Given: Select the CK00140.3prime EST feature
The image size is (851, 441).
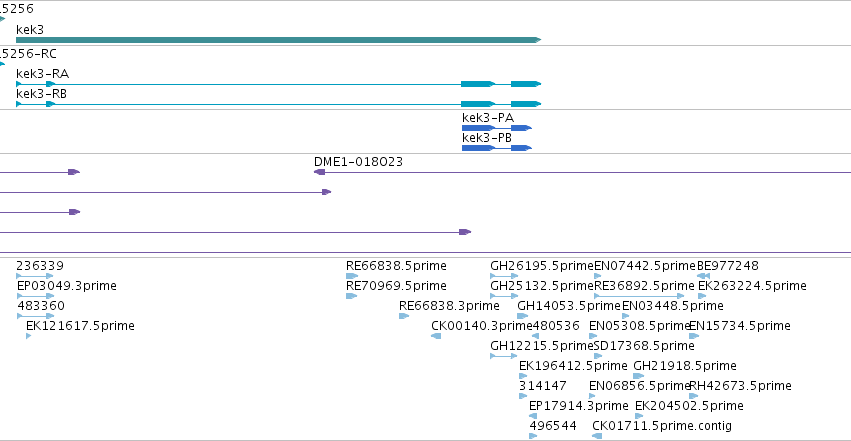Looking at the screenshot, I should point(436,336).
